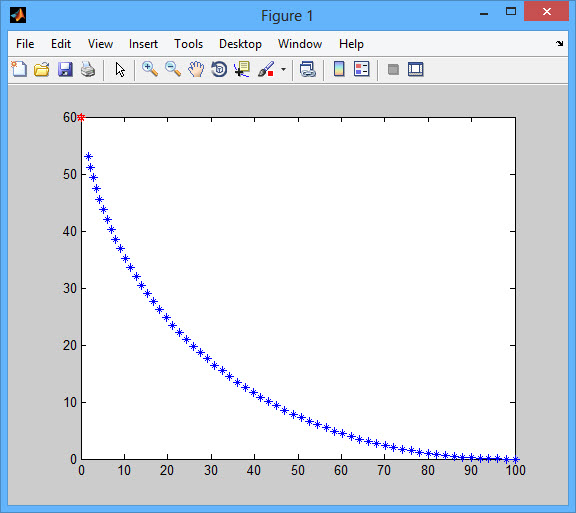Screen dimensions: 576x513
Task: Activate the Zoom In tool
Action: click(x=150, y=69)
